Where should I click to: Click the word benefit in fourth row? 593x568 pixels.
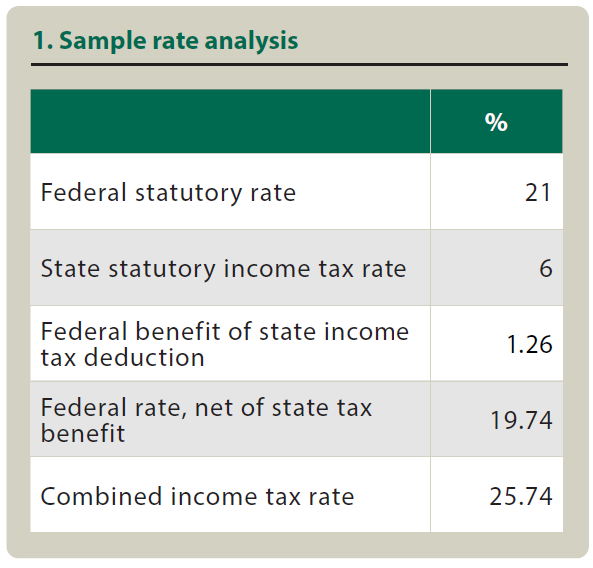click(x=82, y=433)
